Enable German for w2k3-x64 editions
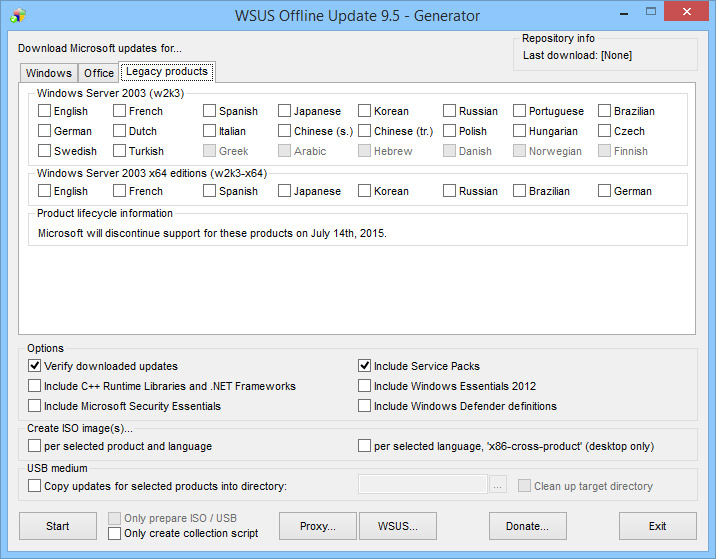Image resolution: width=716 pixels, height=559 pixels. 604,191
